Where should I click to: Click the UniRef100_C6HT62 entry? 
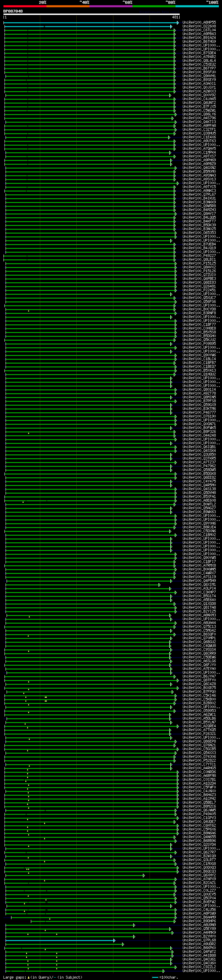click(199, 825)
